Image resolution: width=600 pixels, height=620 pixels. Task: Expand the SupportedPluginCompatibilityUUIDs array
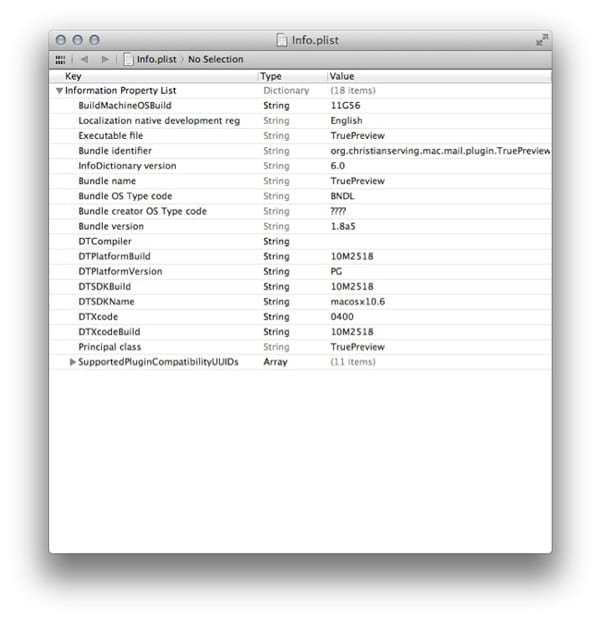point(73,362)
